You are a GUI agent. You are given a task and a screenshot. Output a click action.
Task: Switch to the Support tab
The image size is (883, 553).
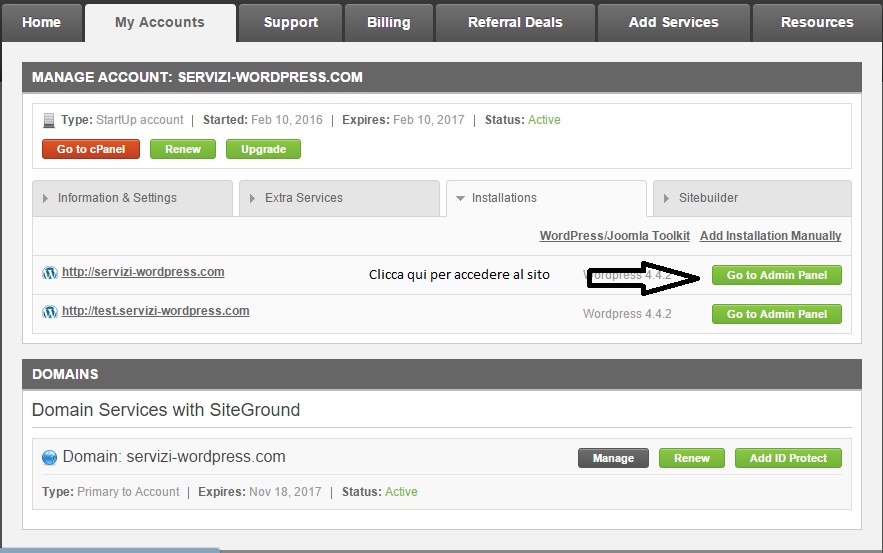tap(291, 23)
